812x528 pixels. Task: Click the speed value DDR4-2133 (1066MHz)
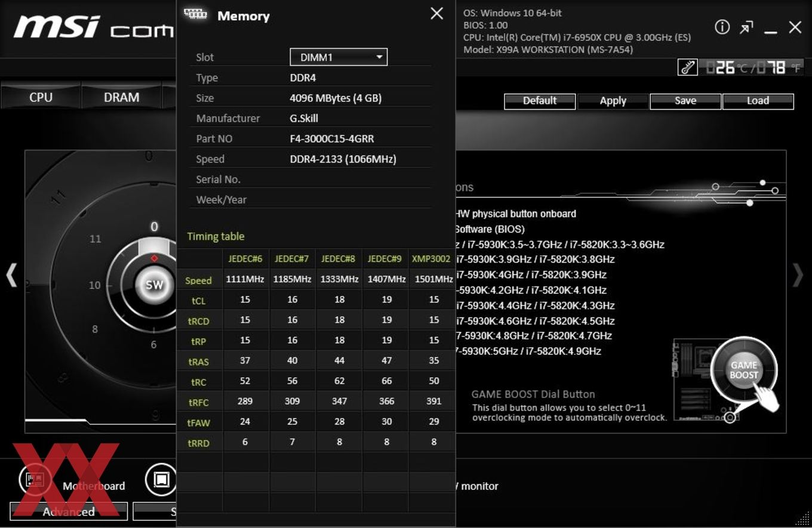[x=343, y=159]
